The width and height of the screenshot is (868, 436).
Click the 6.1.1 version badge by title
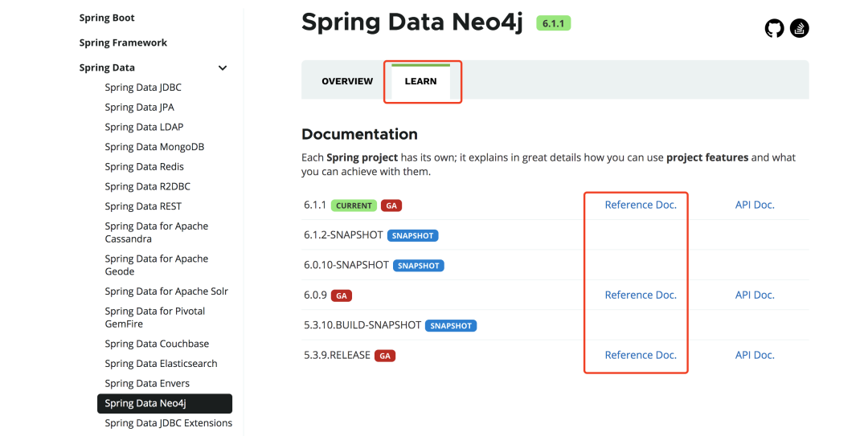(x=553, y=23)
